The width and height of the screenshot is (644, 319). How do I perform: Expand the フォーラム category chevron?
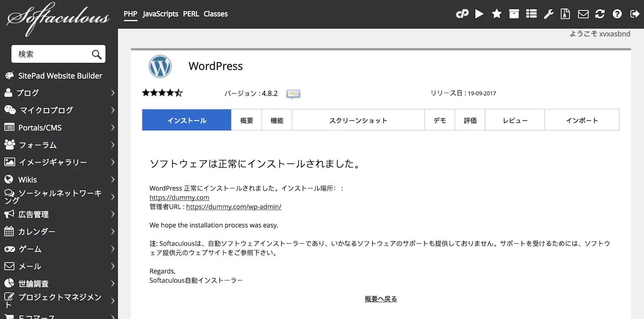tap(112, 144)
